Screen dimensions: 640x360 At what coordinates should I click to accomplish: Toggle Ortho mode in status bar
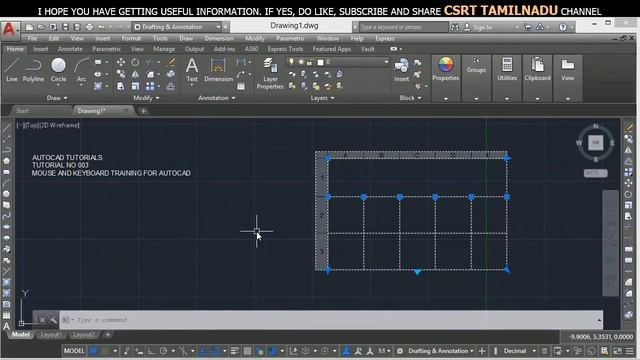point(151,351)
